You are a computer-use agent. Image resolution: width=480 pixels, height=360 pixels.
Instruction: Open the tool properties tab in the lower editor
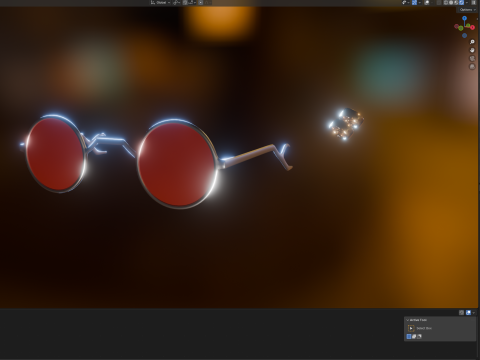pos(468,313)
